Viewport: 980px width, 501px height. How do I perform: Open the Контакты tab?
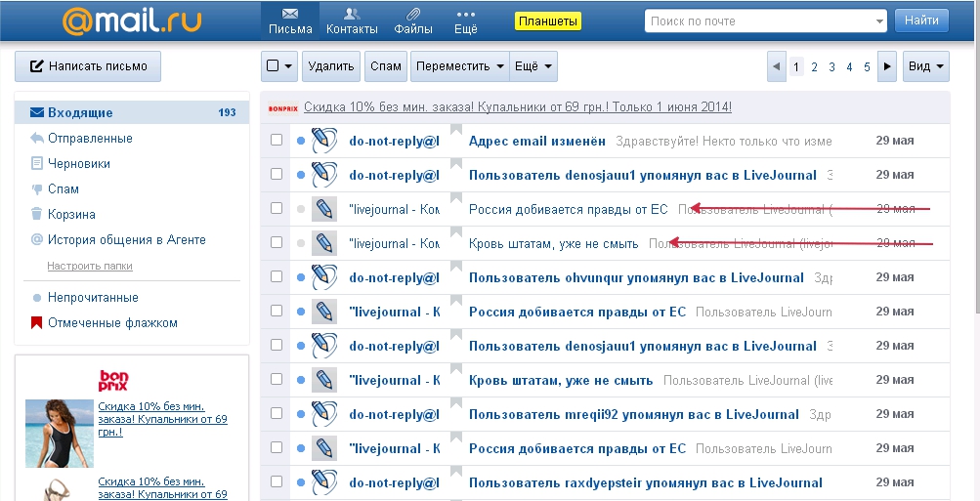352,21
